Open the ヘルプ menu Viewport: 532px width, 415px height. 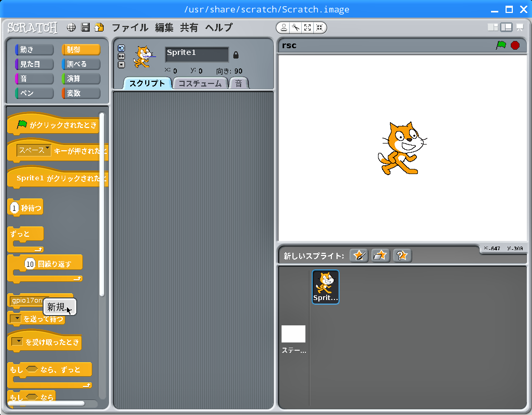pos(219,27)
